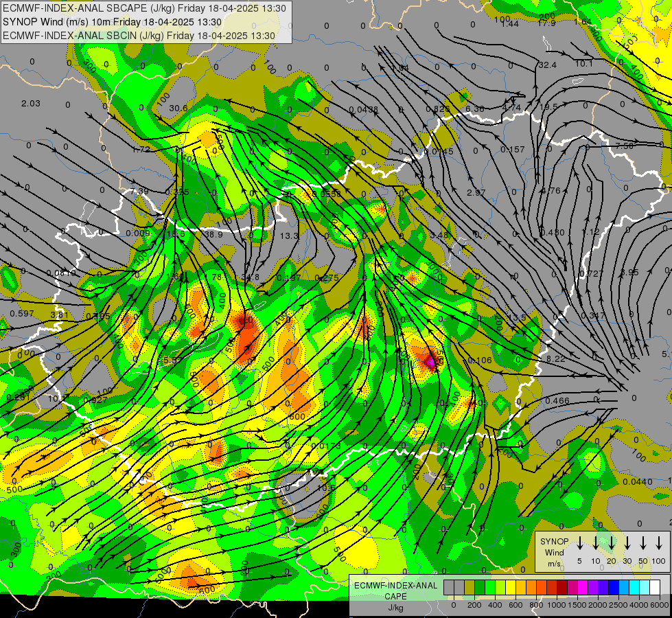The width and height of the screenshot is (672, 618).
Task: Click the 2500 label on the CAPE scale
Action: click(x=618, y=605)
